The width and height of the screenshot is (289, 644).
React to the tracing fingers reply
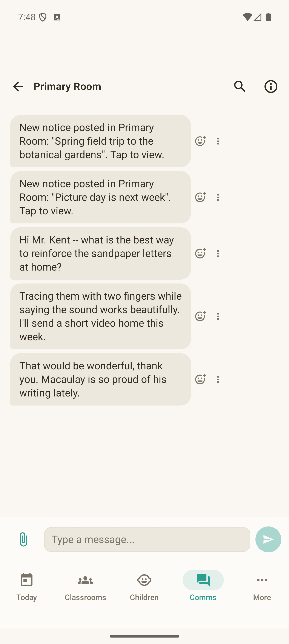pyautogui.click(x=200, y=316)
